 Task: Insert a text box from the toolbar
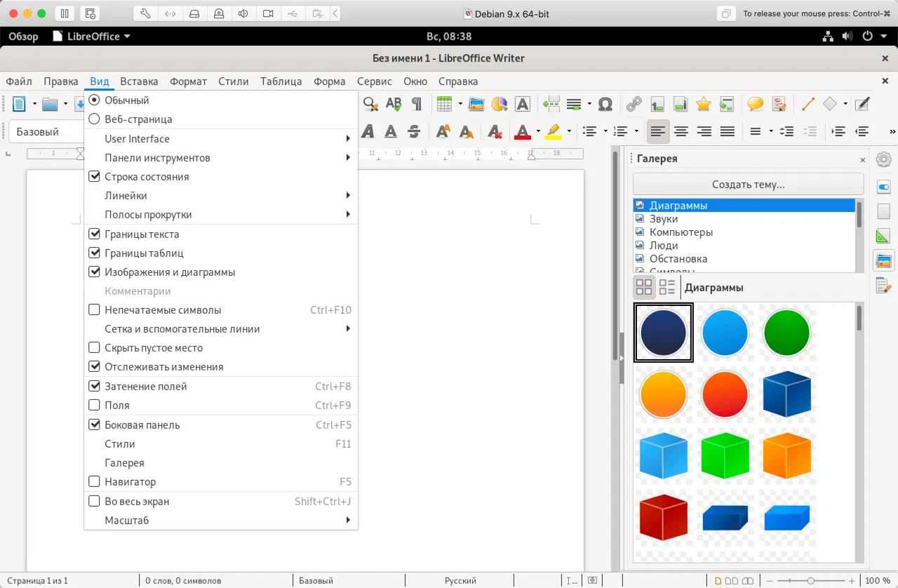click(522, 105)
